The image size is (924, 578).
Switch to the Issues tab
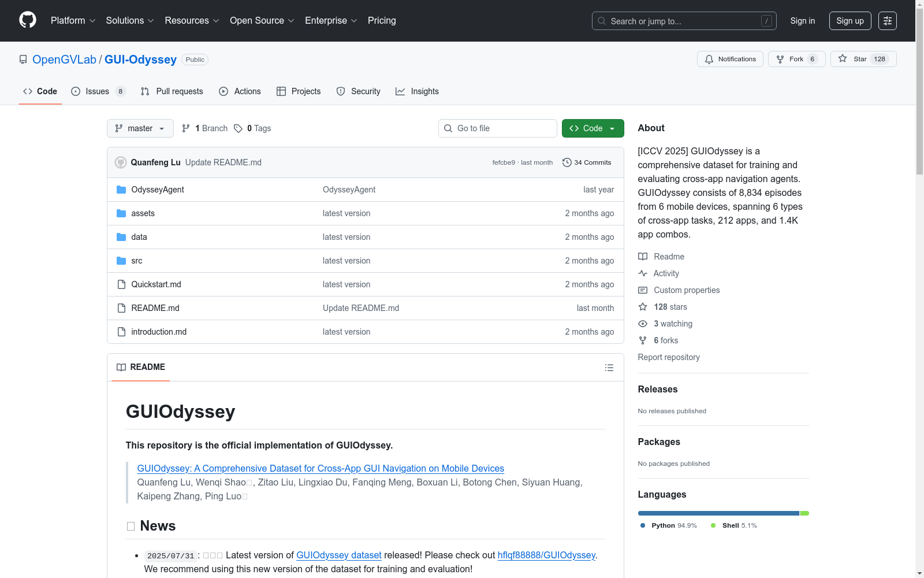98,91
